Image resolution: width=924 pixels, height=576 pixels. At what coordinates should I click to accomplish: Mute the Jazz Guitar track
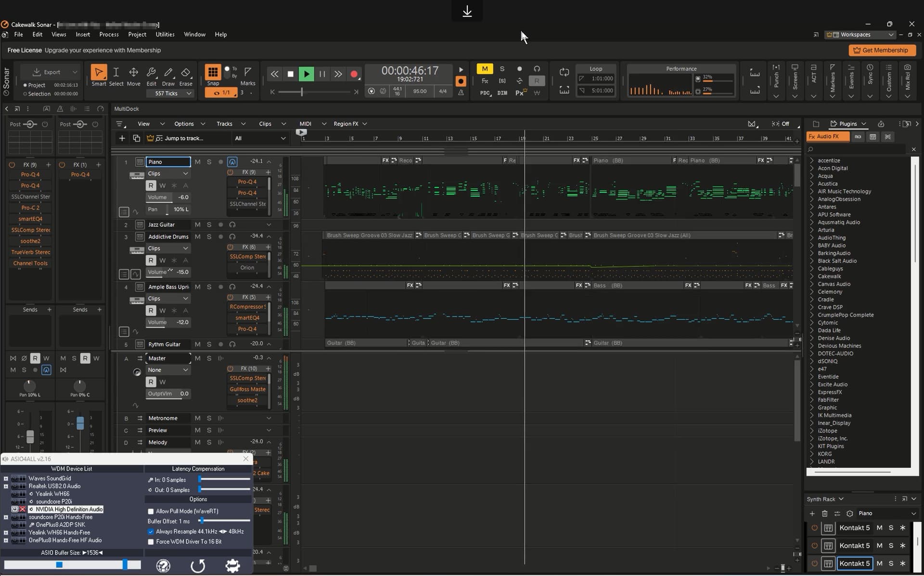[197, 225]
